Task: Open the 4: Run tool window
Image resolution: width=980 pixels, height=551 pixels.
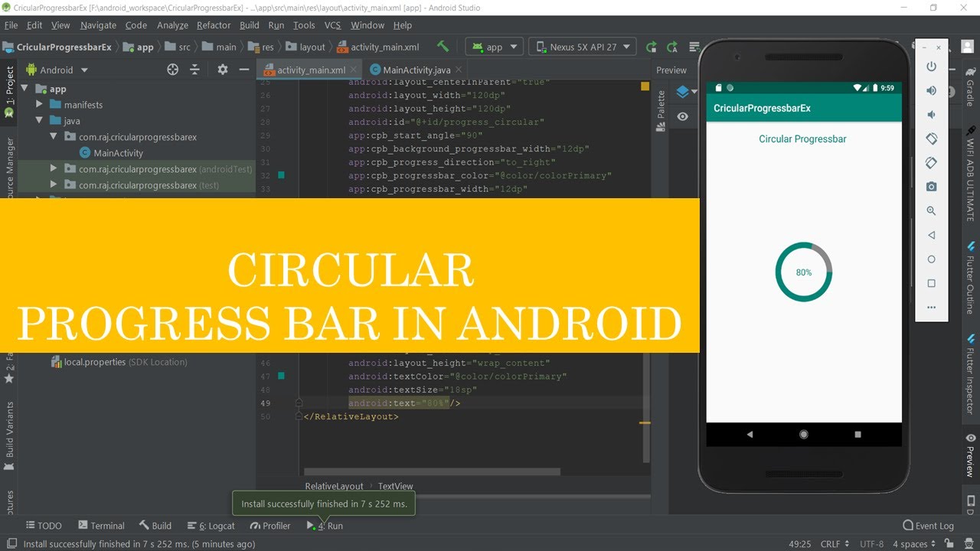Action: [x=325, y=526]
